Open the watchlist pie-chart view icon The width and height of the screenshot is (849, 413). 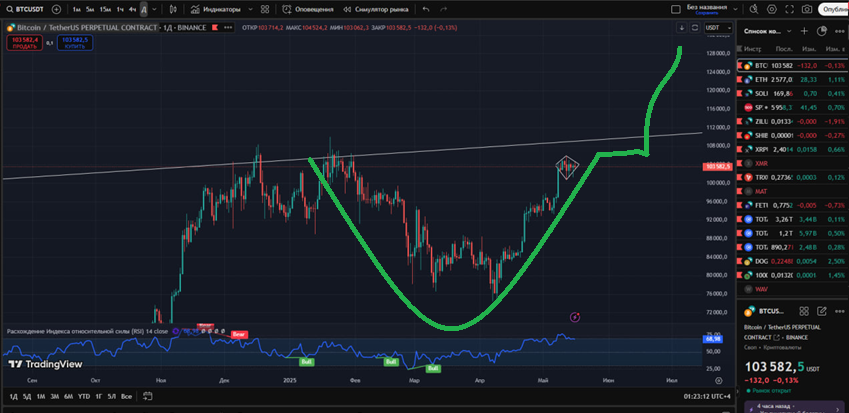(x=821, y=31)
